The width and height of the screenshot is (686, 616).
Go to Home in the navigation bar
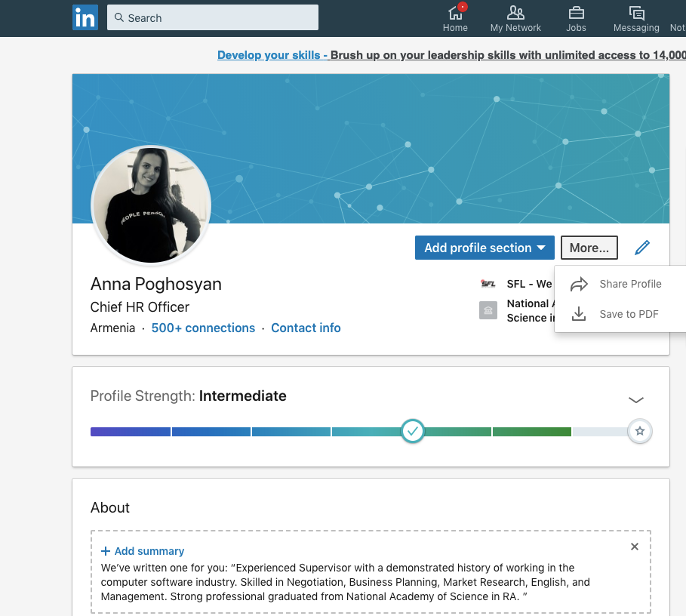coord(455,18)
